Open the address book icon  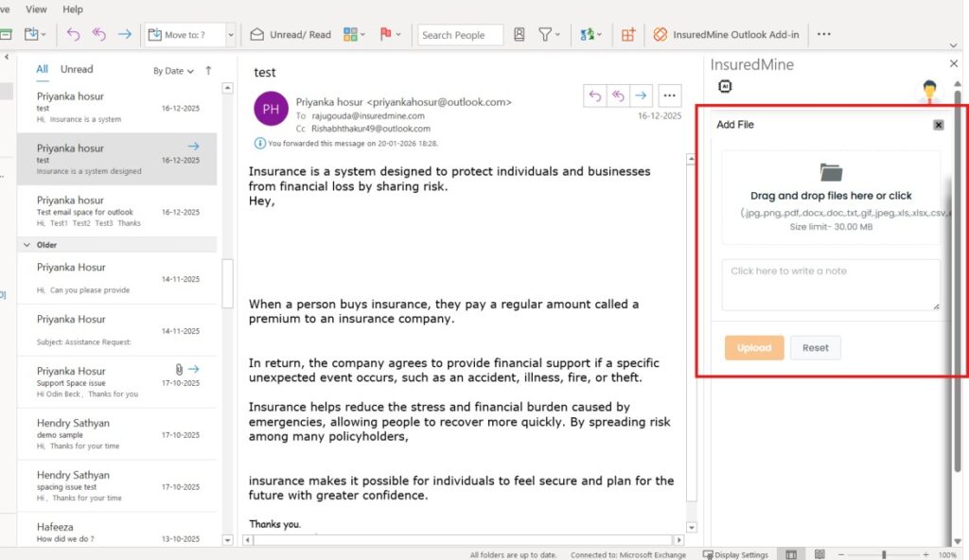pos(520,35)
